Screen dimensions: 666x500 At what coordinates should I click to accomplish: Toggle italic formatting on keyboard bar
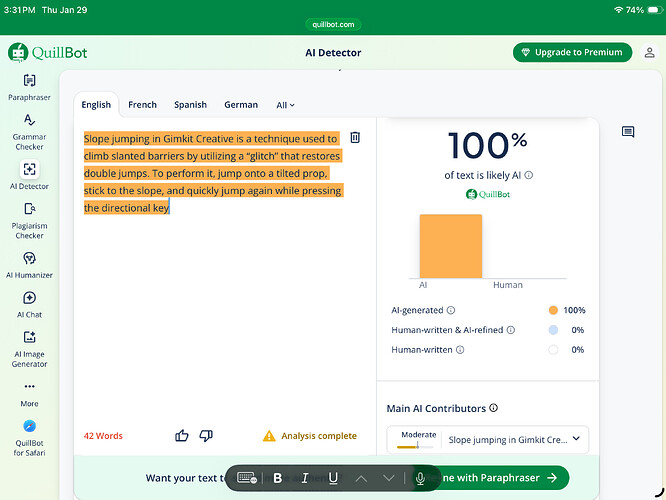coord(305,478)
